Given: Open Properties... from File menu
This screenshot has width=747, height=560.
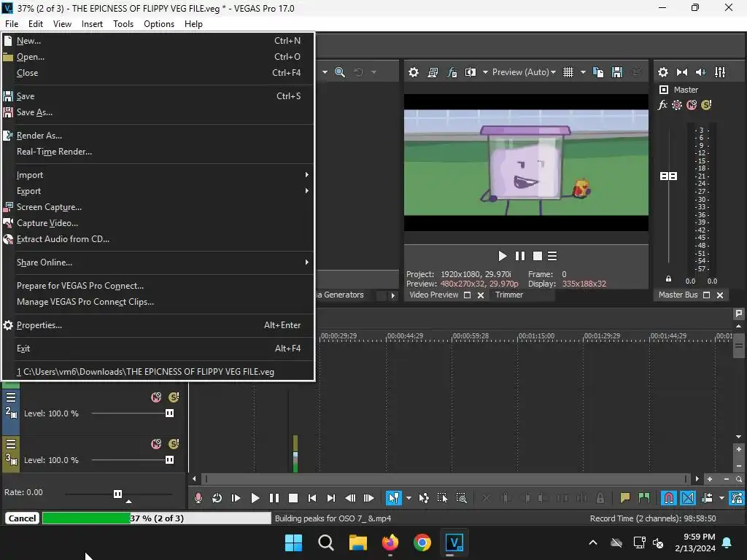Looking at the screenshot, I should coord(158,325).
